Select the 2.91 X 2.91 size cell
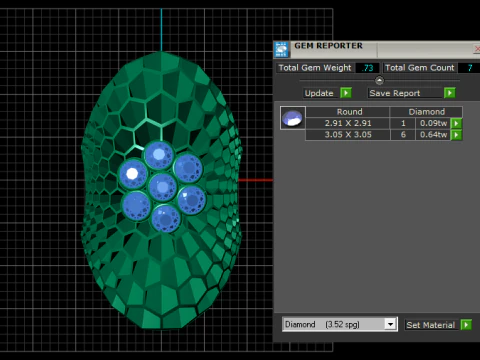The height and width of the screenshot is (360, 480). (x=348, y=123)
